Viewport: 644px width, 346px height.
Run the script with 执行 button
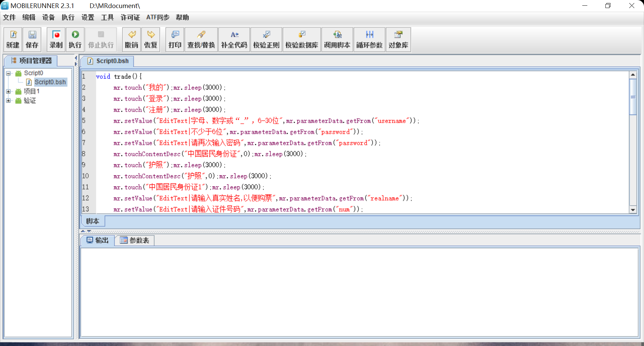pyautogui.click(x=75, y=40)
